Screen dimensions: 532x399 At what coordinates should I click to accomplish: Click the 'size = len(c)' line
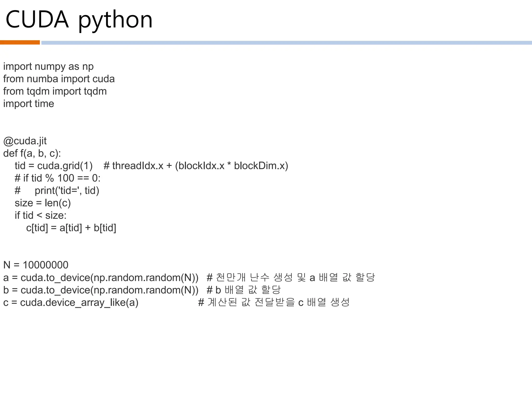(x=43, y=203)
